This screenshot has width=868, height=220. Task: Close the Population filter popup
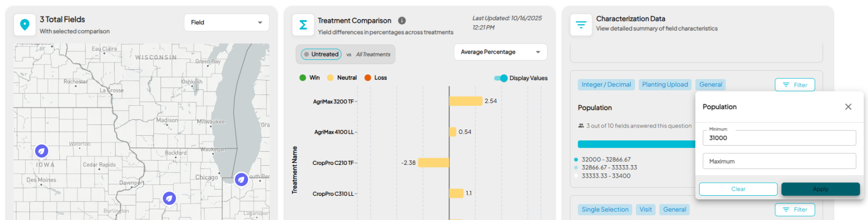[x=848, y=107]
